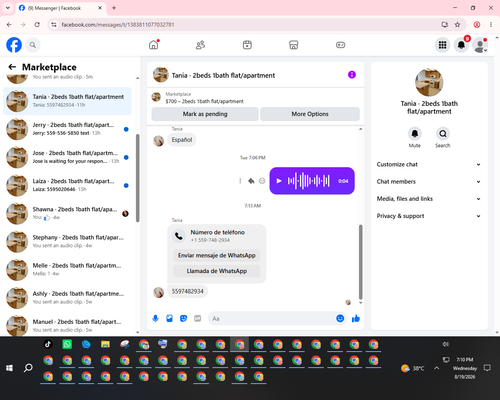Image resolution: width=500 pixels, height=400 pixels.
Task: Click the audio clip waveform
Action: click(x=309, y=181)
